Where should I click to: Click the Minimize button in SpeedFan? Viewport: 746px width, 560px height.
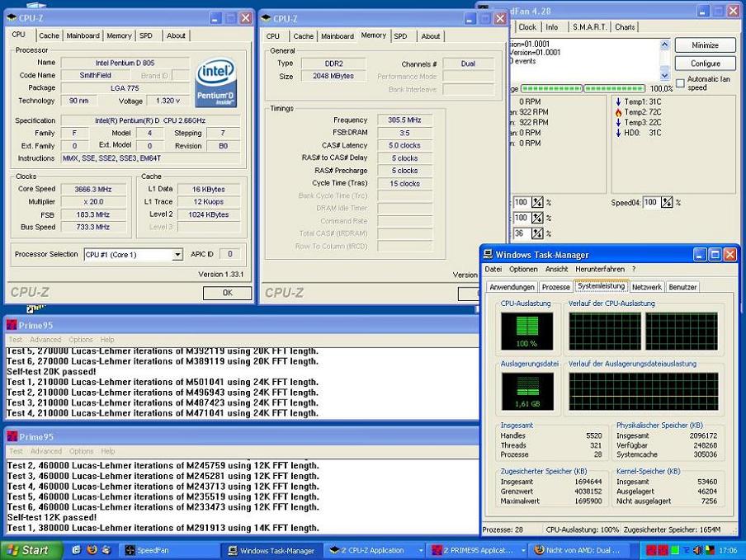point(705,45)
